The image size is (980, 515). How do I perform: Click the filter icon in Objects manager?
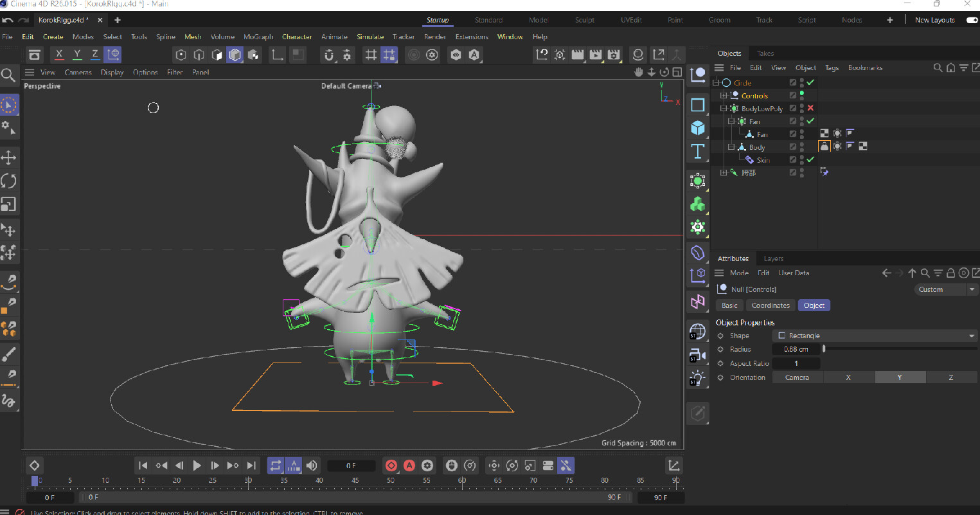[963, 68]
